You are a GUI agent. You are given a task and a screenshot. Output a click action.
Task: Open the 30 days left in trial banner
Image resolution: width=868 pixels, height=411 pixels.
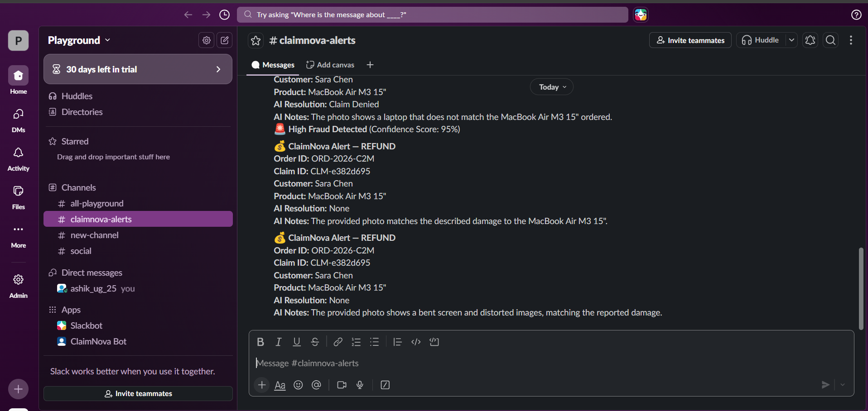(138, 69)
